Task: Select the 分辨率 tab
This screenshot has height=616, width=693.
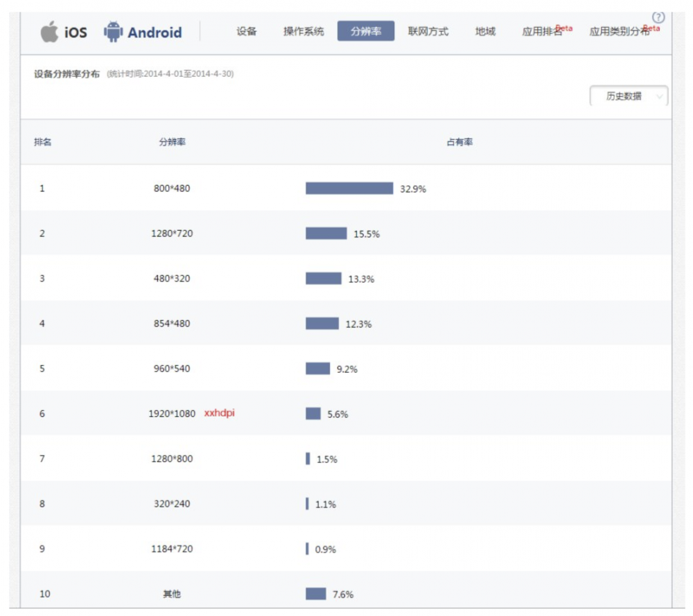Action: (366, 32)
